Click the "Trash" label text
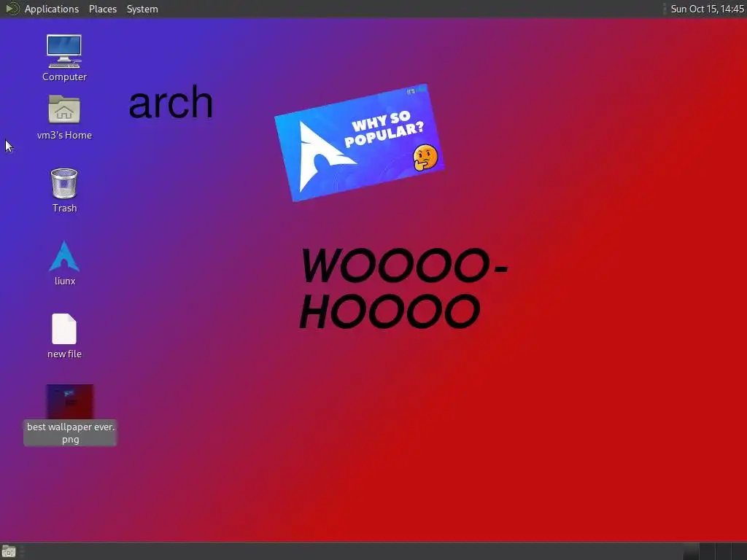Image resolution: width=747 pixels, height=560 pixels. [64, 208]
